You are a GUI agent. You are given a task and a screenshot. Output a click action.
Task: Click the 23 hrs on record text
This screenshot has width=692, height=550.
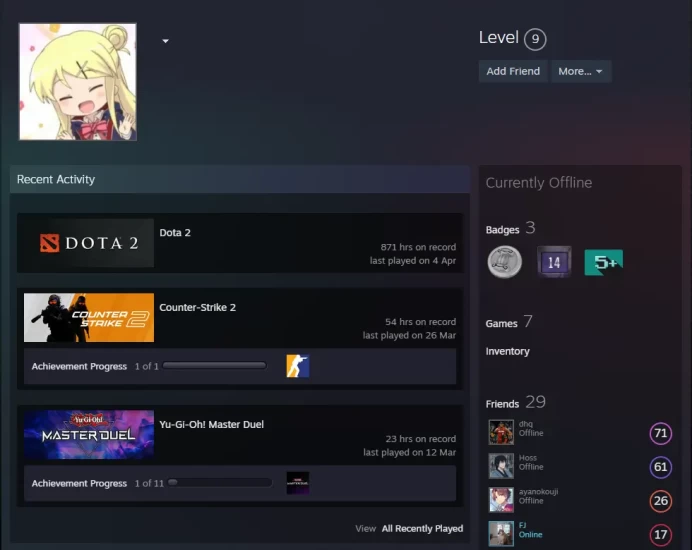point(421,439)
